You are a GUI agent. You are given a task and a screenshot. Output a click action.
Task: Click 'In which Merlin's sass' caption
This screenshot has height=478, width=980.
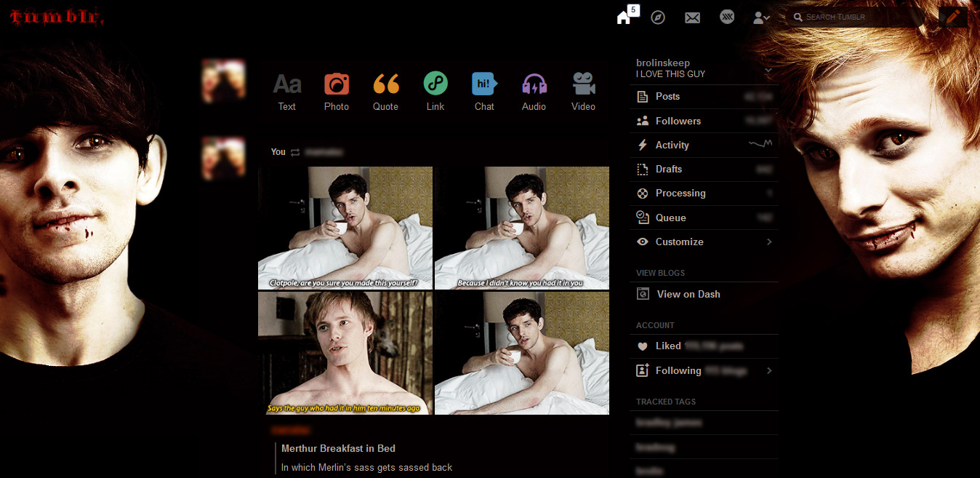(366, 467)
